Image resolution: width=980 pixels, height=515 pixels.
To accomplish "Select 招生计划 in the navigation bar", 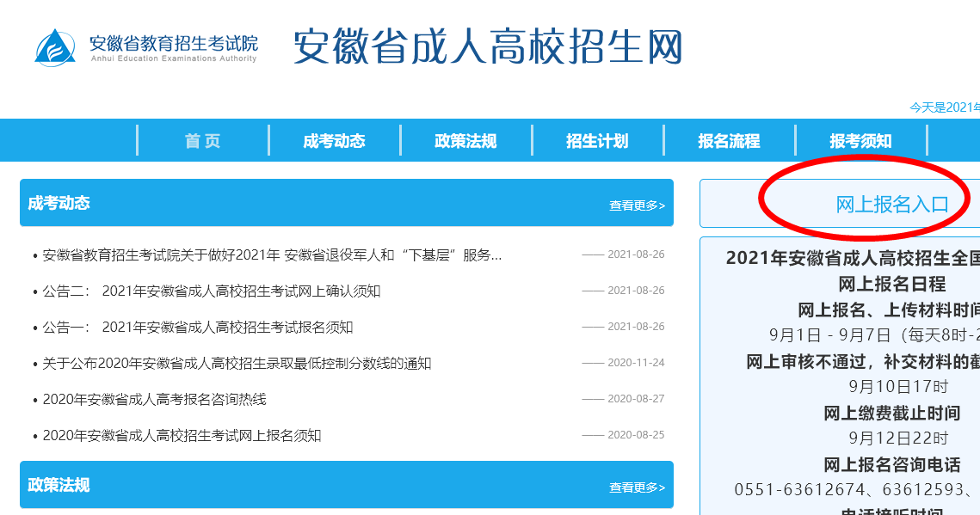I will [x=597, y=141].
